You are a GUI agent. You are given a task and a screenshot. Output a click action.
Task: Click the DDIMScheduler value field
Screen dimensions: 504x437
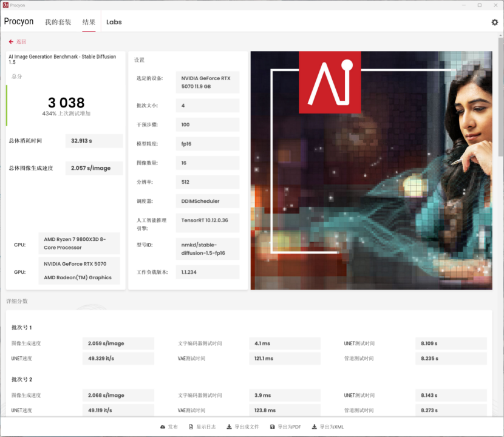tap(208, 201)
